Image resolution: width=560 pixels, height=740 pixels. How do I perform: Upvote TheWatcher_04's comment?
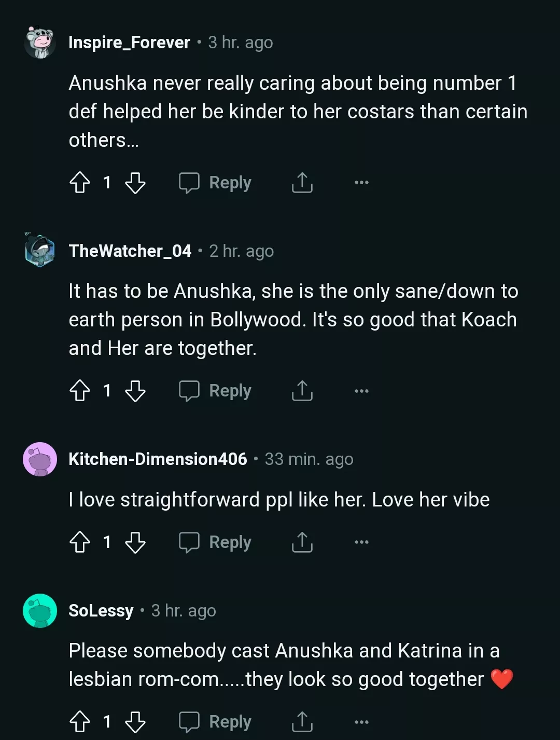click(x=80, y=391)
